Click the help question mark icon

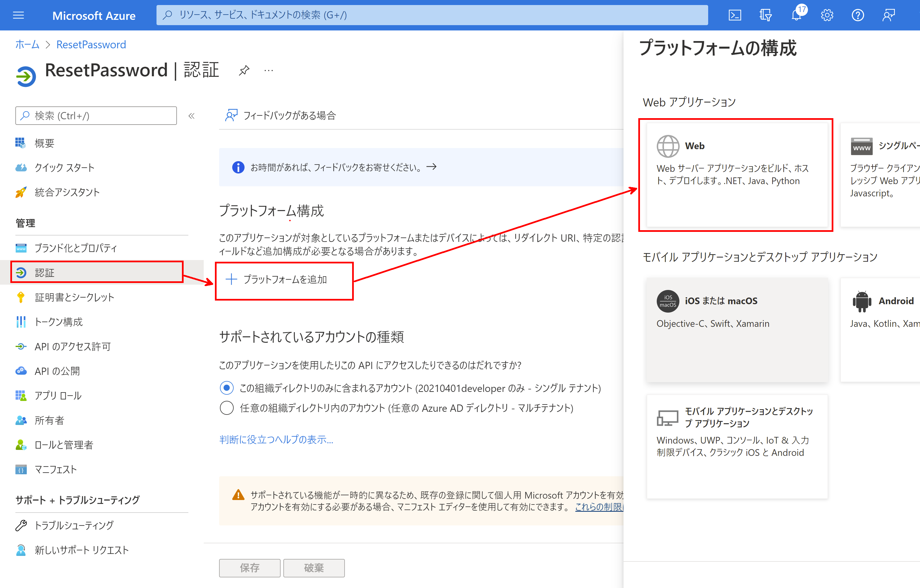click(x=858, y=15)
